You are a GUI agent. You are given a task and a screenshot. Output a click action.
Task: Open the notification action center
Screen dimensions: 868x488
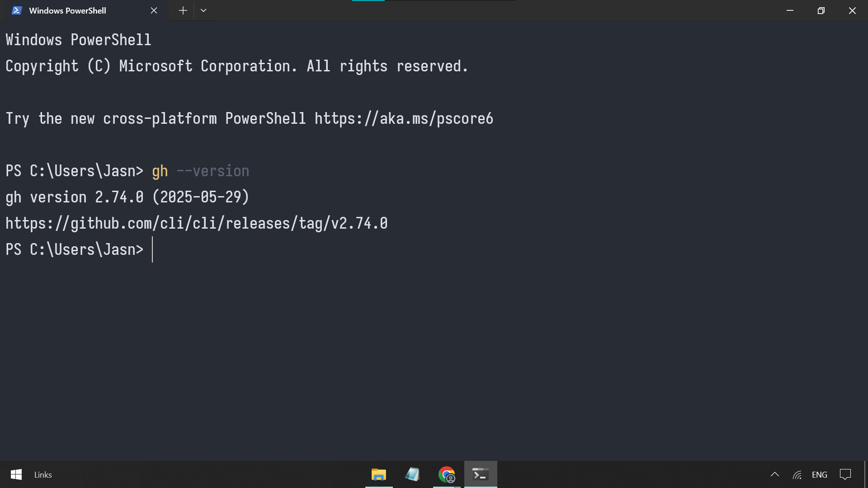pyautogui.click(x=845, y=474)
